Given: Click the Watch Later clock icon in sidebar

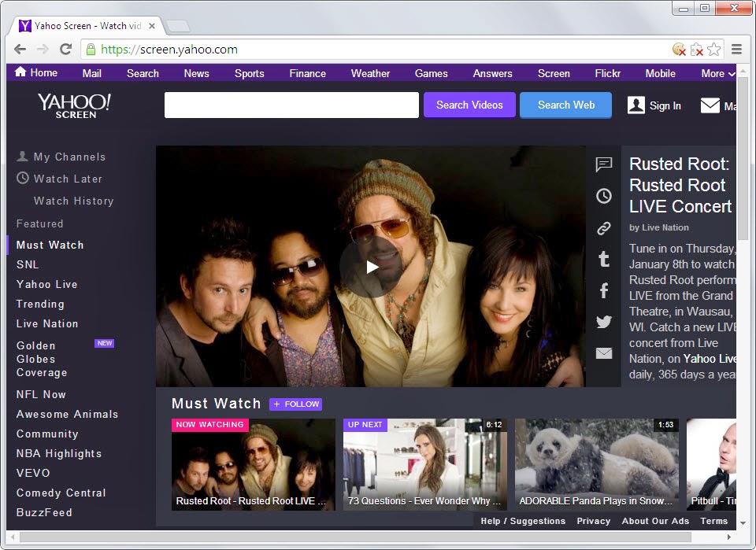Looking at the screenshot, I should click(x=23, y=178).
